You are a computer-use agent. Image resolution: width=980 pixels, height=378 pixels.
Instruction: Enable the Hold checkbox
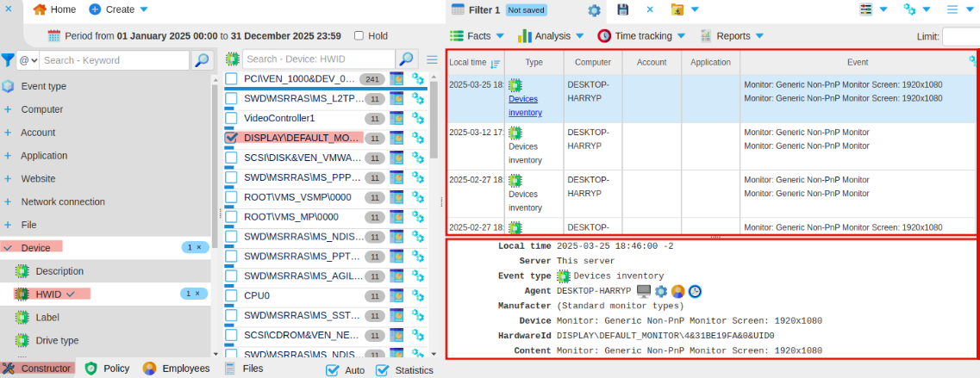tap(359, 36)
